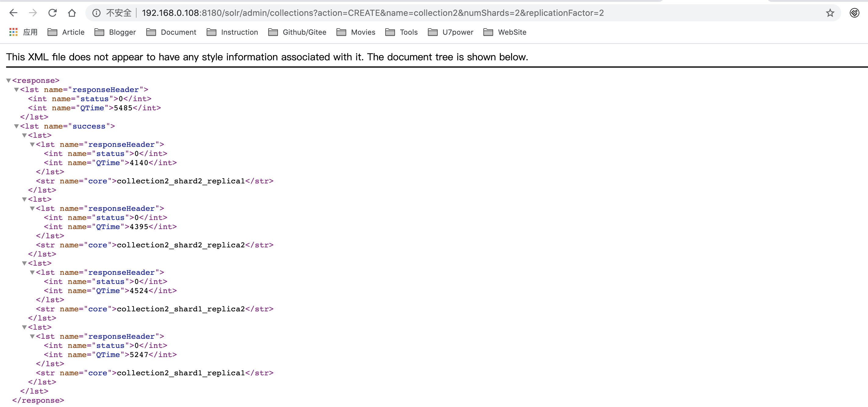
Task: Click the browser back arrow
Action: 13,13
